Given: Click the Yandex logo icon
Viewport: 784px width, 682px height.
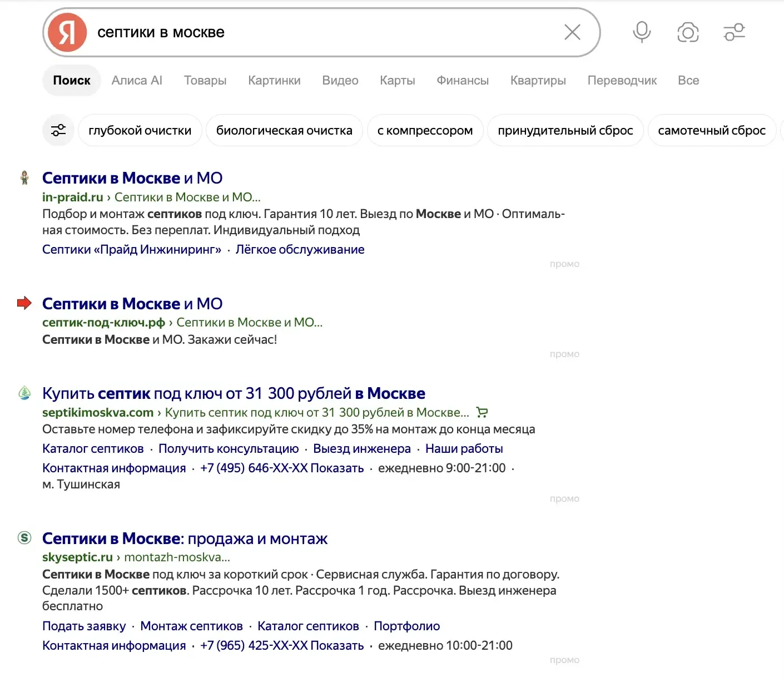Looking at the screenshot, I should coord(67,32).
